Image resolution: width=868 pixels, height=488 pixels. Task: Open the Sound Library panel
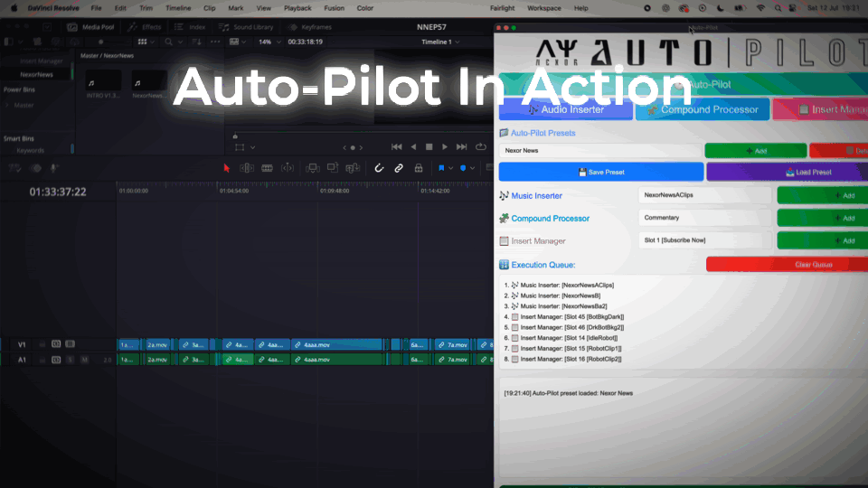click(246, 27)
